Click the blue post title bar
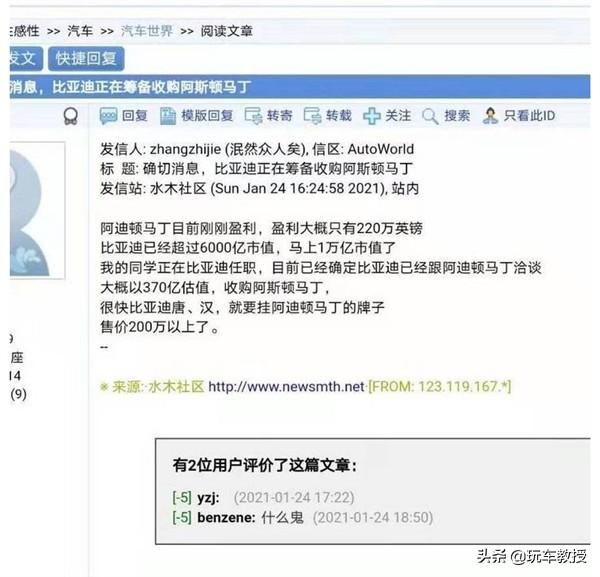Image resolution: width=600 pixels, height=577 pixels. tap(300, 87)
